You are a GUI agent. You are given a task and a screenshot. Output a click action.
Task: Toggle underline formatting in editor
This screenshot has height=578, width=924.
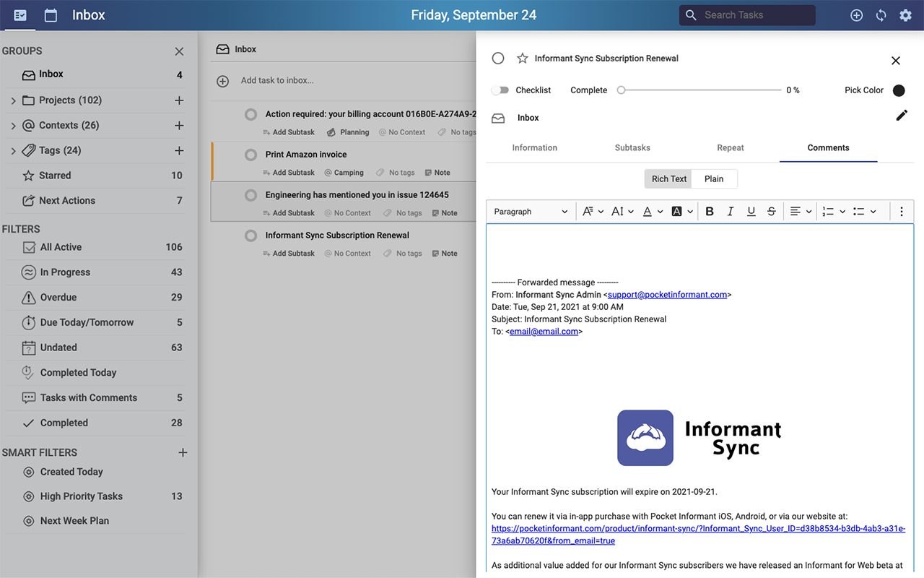[x=751, y=212]
